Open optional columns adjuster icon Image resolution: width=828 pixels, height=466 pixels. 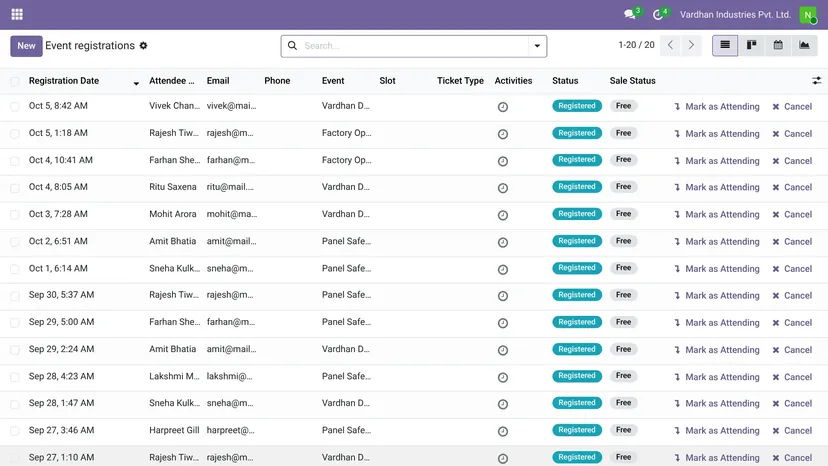(x=816, y=81)
